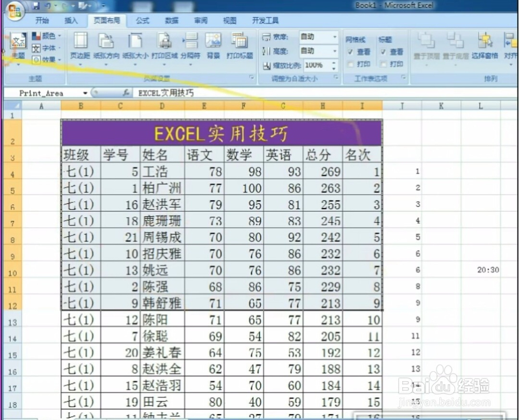
Task: Switch to the 视图 tab
Action: pyautogui.click(x=230, y=21)
